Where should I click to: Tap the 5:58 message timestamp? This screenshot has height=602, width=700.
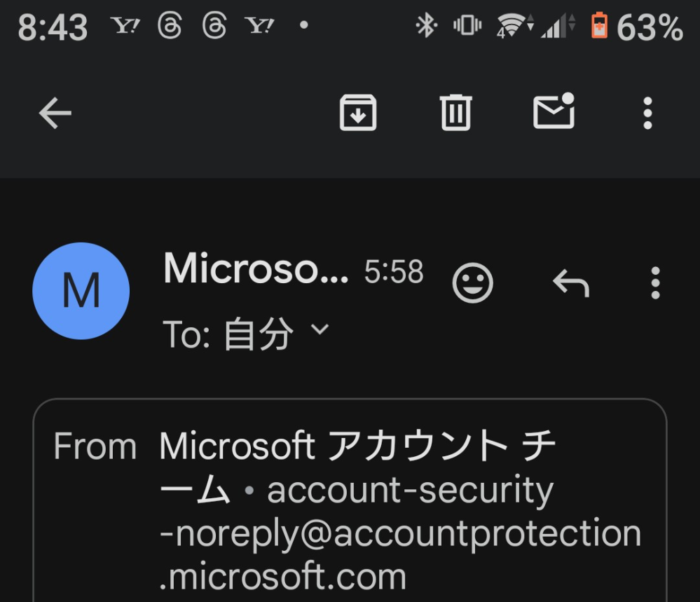point(394,271)
